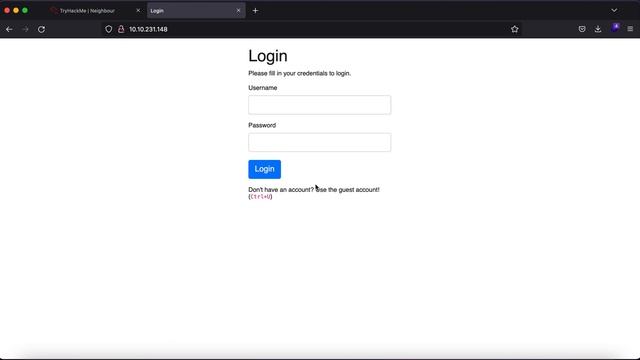This screenshot has height=360, width=640.
Task: Click the Ctrl+U hint text
Action: (260, 197)
